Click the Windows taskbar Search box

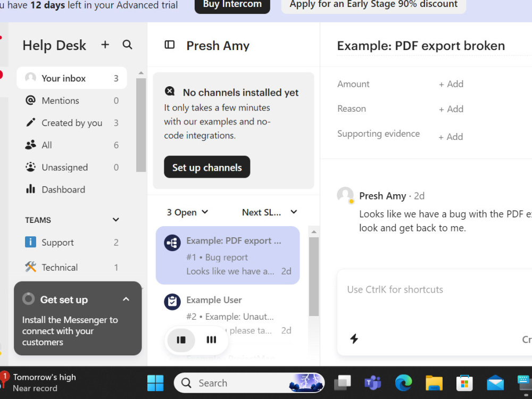point(248,383)
